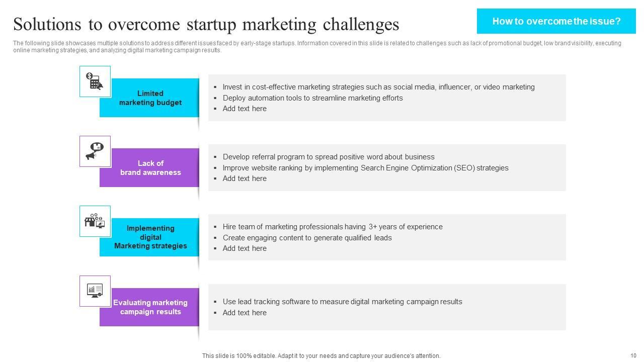Select the 'How to overcome the issue?' button
Image resolution: width=644 pixels, height=362 pixels.
pyautogui.click(x=556, y=21)
